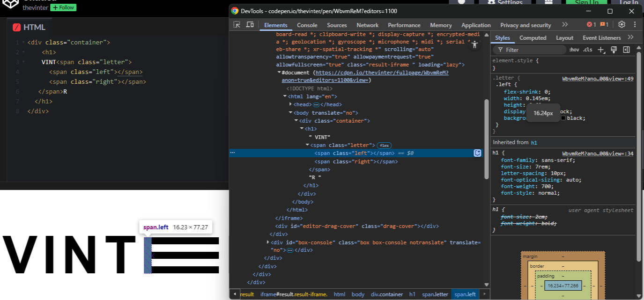Click the Follow button for thevinter
This screenshot has width=644, height=300.
63,7
